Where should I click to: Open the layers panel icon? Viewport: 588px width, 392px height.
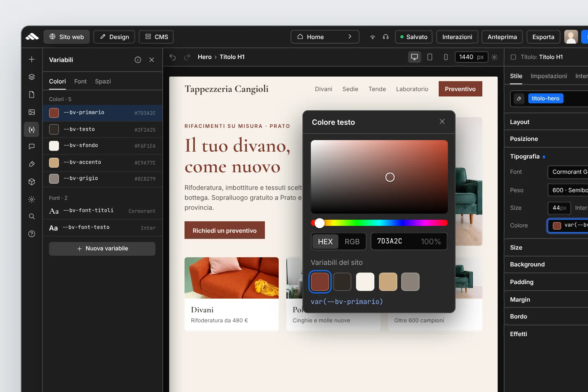(32, 77)
